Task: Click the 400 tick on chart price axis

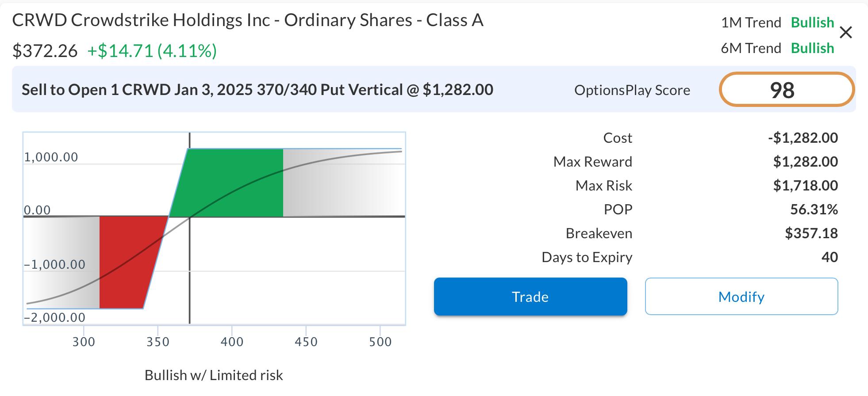Action: click(x=232, y=342)
